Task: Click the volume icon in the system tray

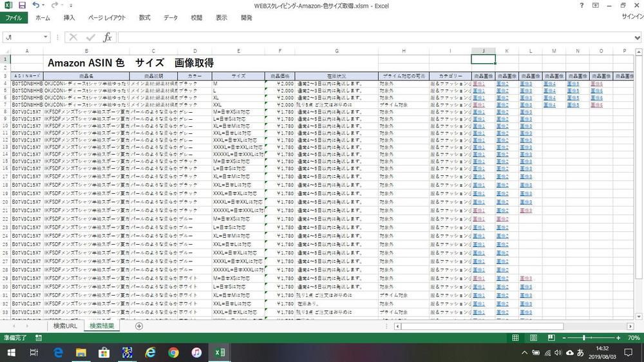Action: pyautogui.click(x=558, y=352)
